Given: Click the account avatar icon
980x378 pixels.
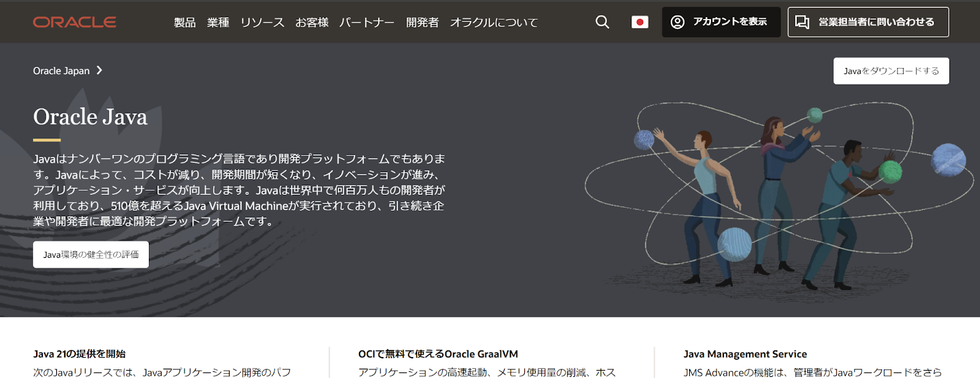Looking at the screenshot, I should point(677,22).
